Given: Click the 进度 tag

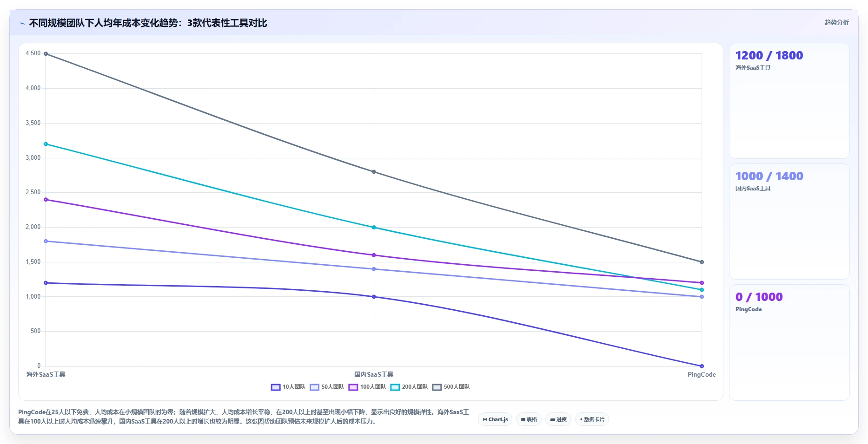Looking at the screenshot, I should pyautogui.click(x=558, y=419).
